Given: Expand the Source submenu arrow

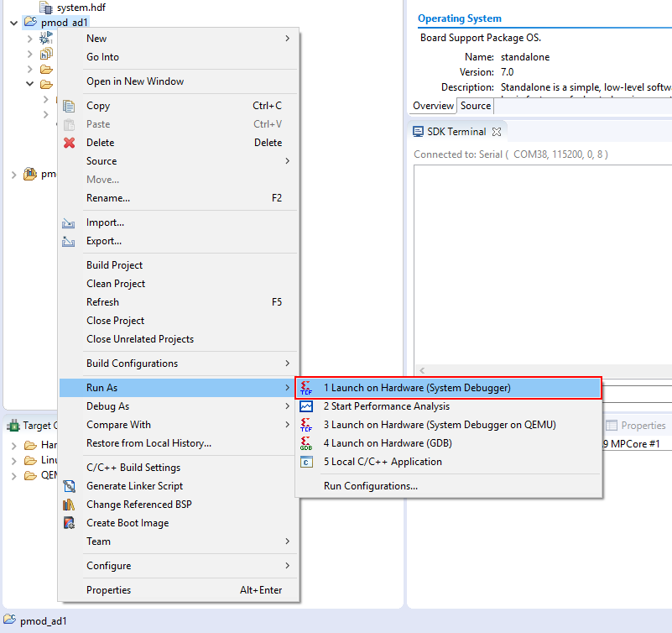Looking at the screenshot, I should pos(288,161).
